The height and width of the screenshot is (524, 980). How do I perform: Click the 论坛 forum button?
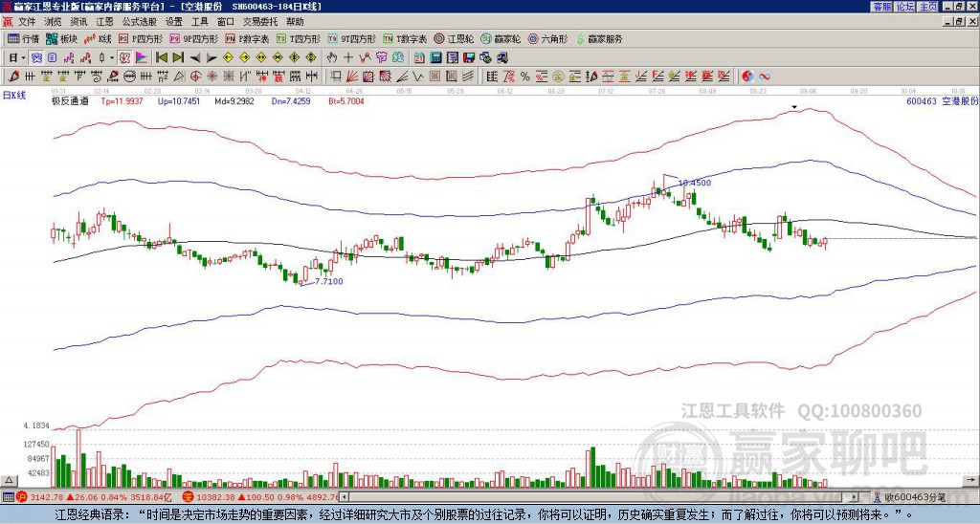[x=904, y=7]
